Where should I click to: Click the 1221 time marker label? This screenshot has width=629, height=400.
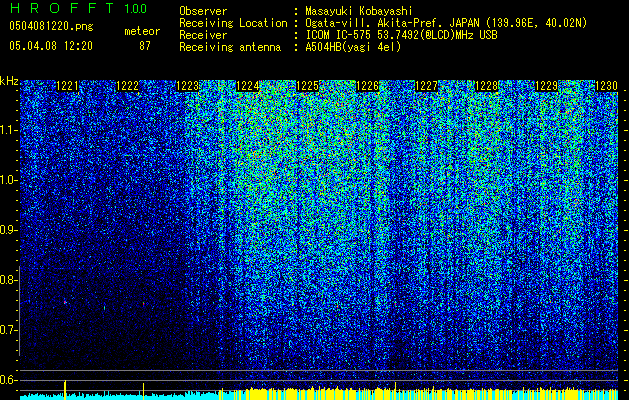67,86
